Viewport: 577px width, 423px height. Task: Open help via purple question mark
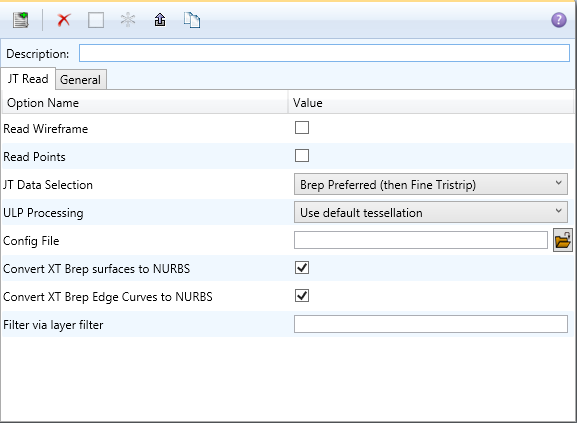[559, 20]
